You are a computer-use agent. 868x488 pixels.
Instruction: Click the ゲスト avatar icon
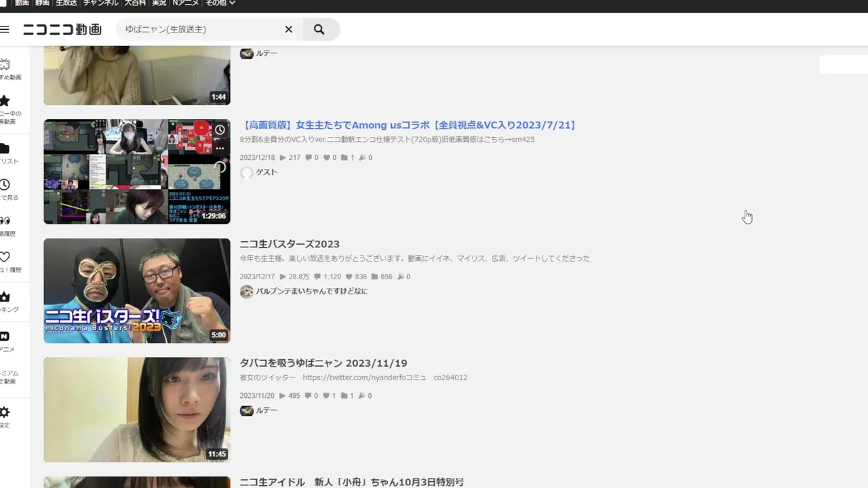(x=247, y=173)
